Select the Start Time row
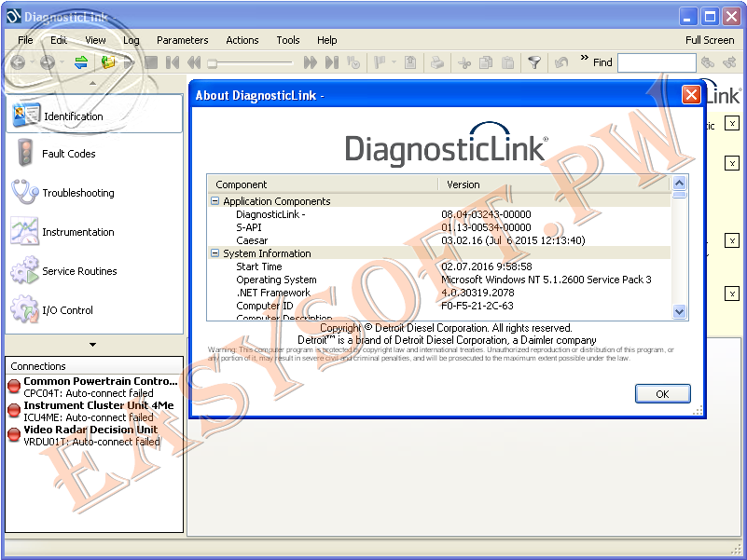 [x=439, y=266]
